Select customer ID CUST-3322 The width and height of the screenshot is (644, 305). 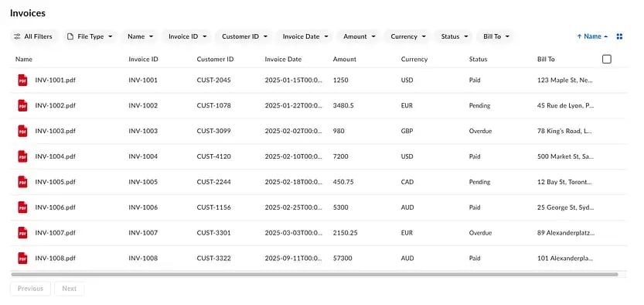(x=213, y=259)
